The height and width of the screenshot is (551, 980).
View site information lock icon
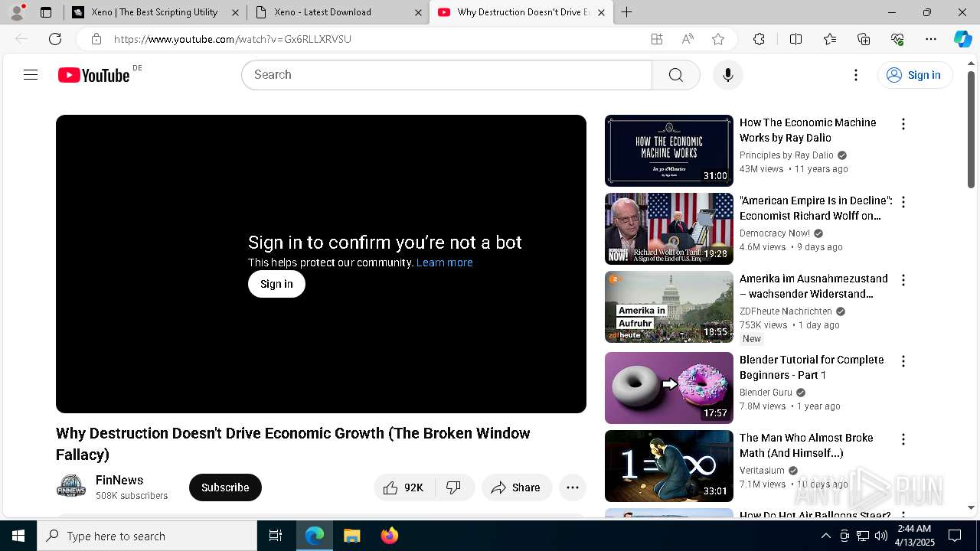[x=96, y=39]
